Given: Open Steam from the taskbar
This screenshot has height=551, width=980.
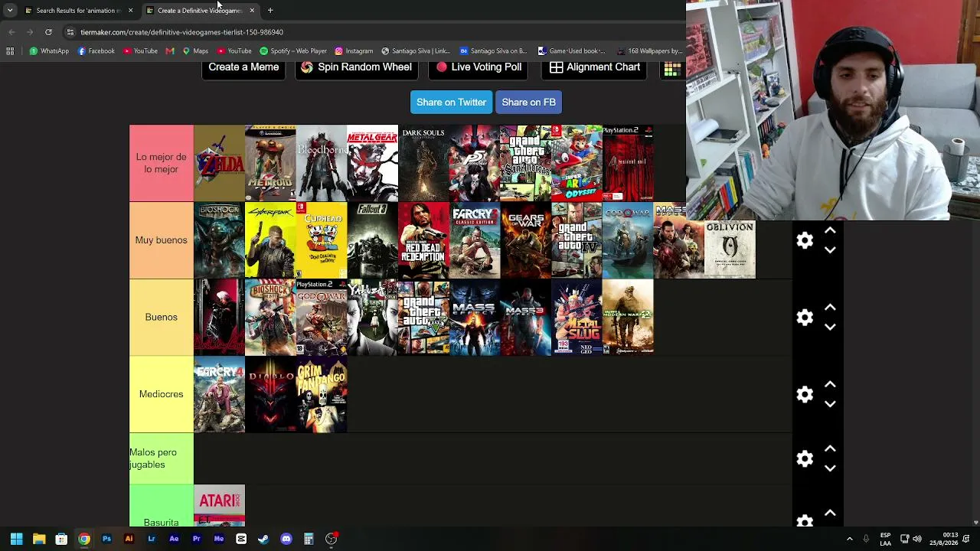Looking at the screenshot, I should tap(263, 539).
